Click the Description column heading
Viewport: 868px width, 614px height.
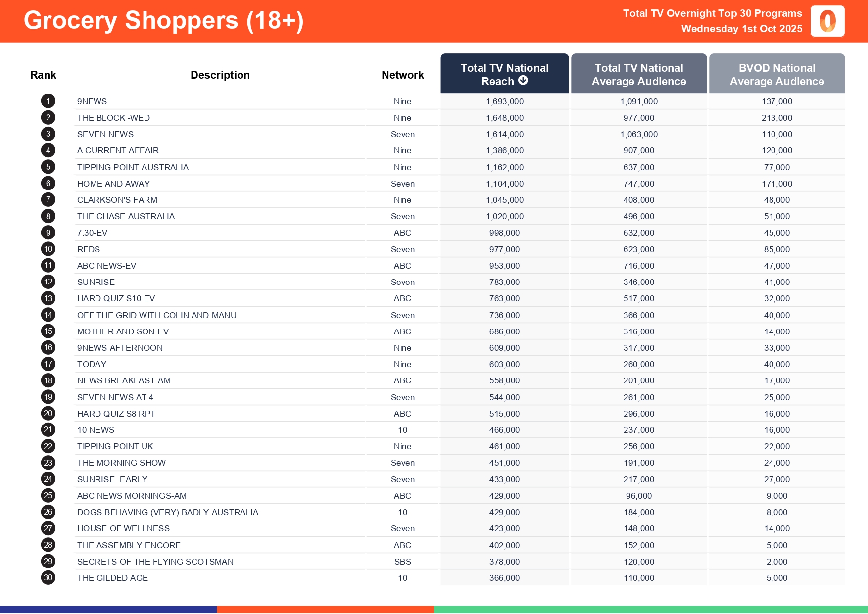coord(220,75)
